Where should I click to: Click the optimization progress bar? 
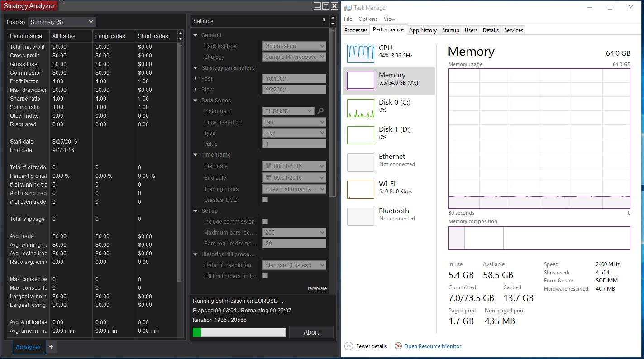click(x=239, y=332)
